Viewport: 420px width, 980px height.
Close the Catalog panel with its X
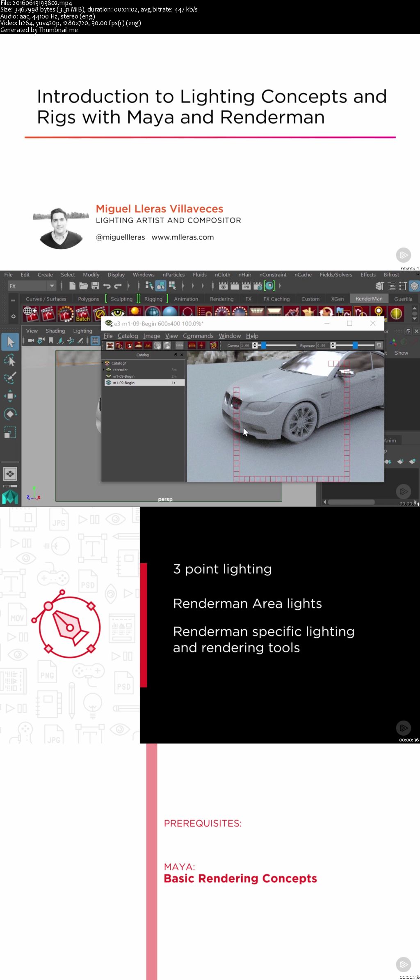point(182,355)
